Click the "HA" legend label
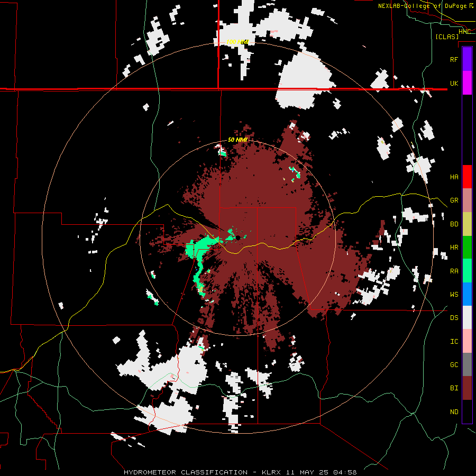This screenshot has width=476, height=476. [x=454, y=177]
